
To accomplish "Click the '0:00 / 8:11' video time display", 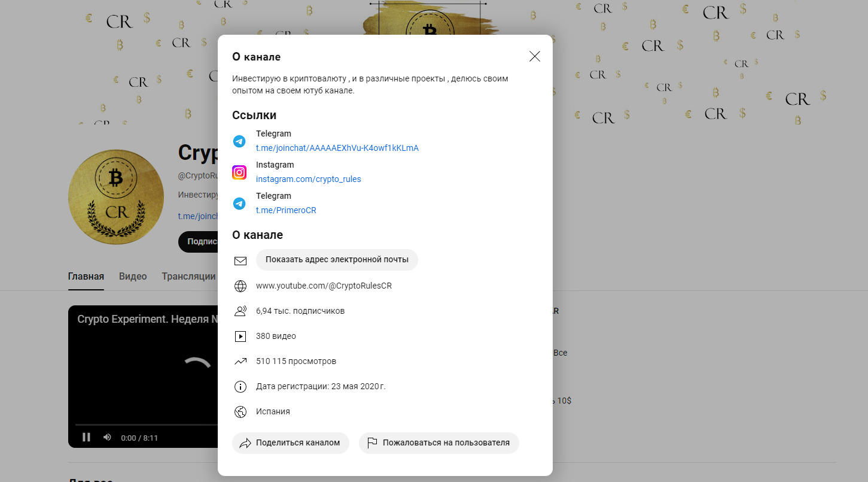I will pyautogui.click(x=139, y=438).
